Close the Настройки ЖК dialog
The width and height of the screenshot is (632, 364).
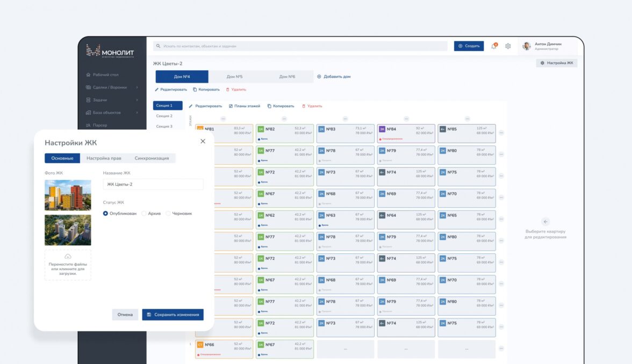[x=203, y=141]
